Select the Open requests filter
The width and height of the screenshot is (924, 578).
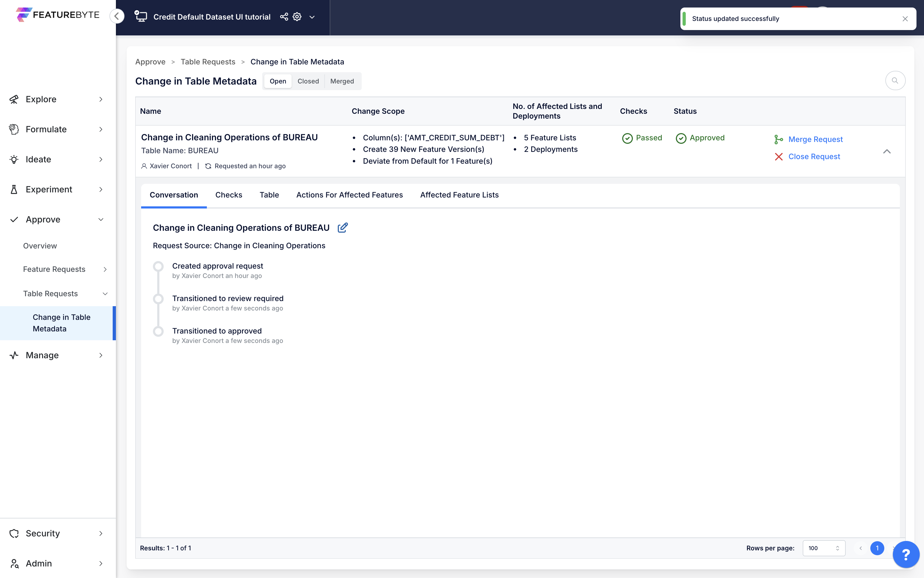click(x=278, y=81)
